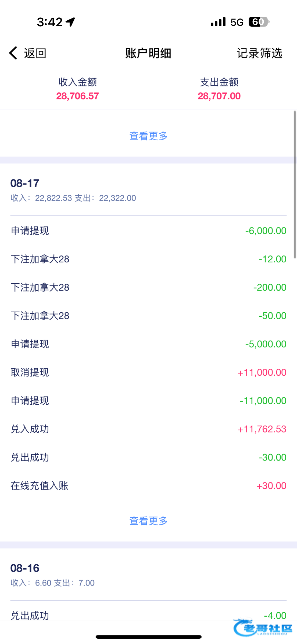This screenshot has width=297, height=644.
Task: Tap the location arrow status icon
Action: tap(70, 22)
